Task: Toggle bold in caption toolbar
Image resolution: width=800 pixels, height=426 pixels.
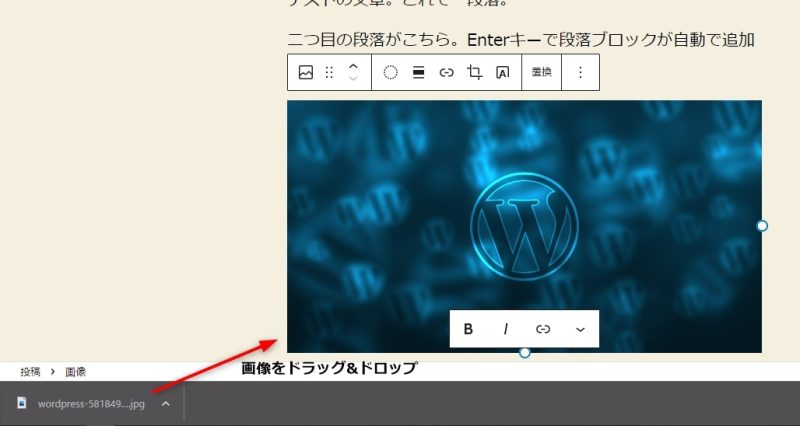Action: pyautogui.click(x=468, y=329)
